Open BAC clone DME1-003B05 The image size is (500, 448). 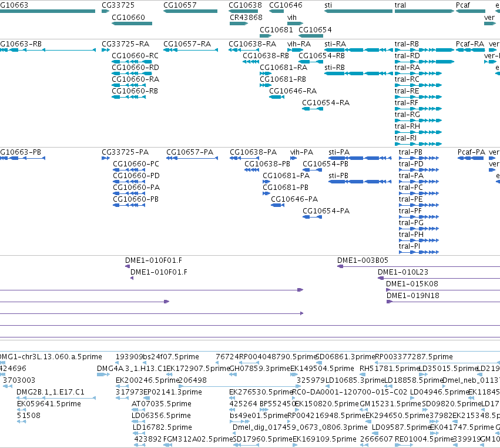(x=363, y=260)
